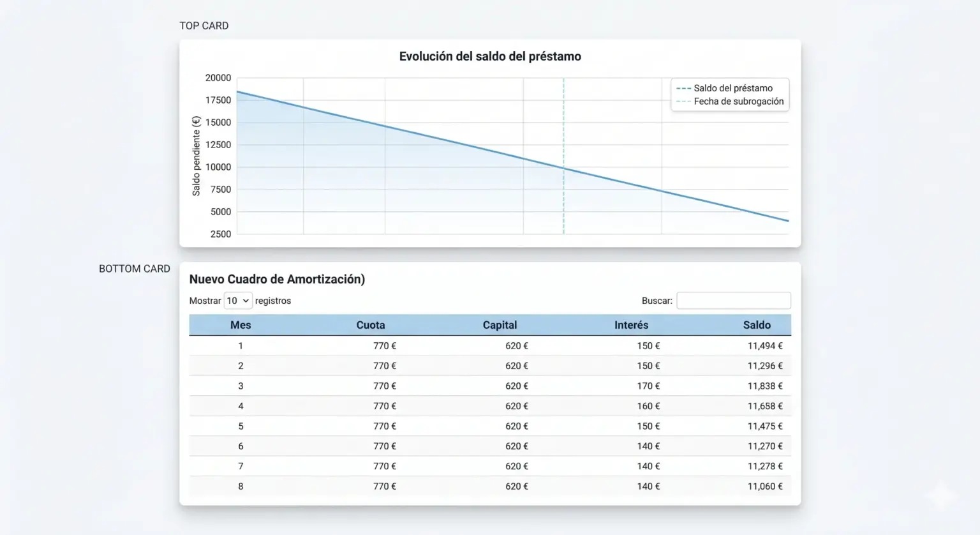Screen dimensions: 980x535
Task: Toggle the Saldo del préstamo legend entry
Action: pos(732,88)
